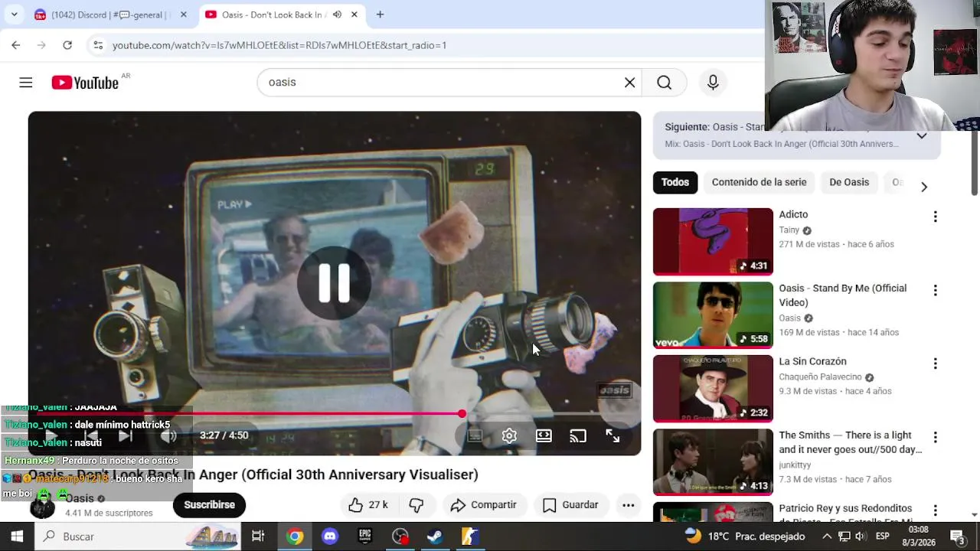Open Discord from taskbar
Viewport: 980px width, 551px height.
pos(330,536)
